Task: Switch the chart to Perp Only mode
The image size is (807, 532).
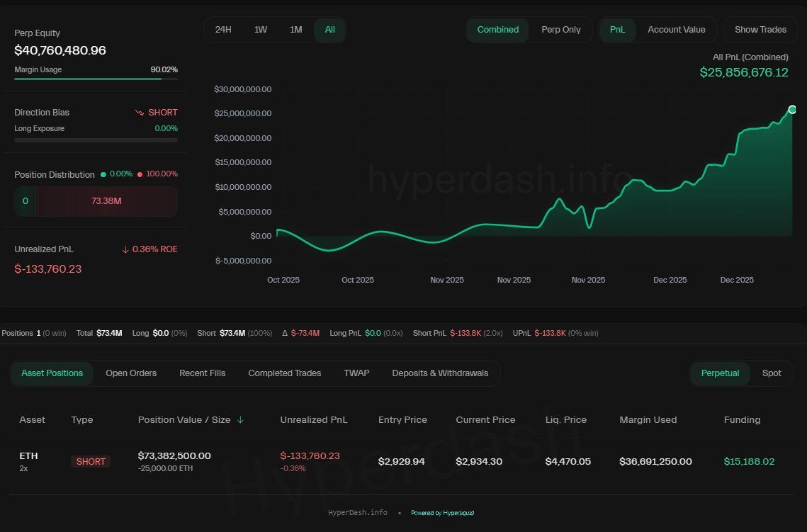Action: (x=560, y=30)
